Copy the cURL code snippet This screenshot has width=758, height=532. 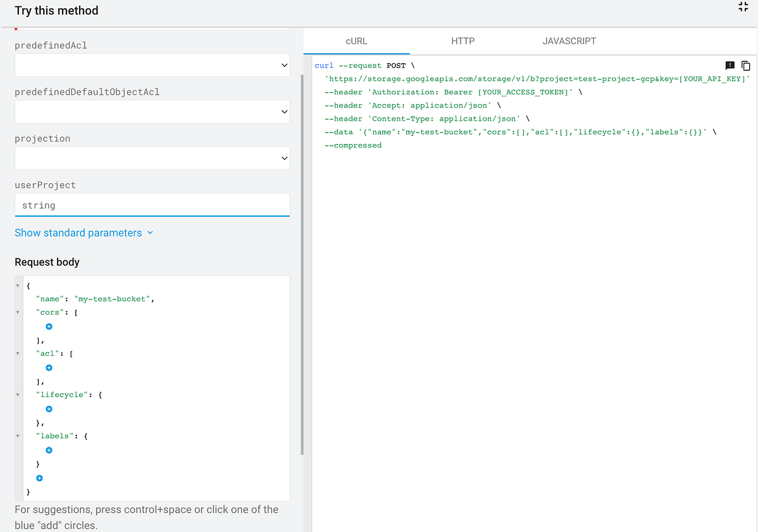click(x=746, y=66)
